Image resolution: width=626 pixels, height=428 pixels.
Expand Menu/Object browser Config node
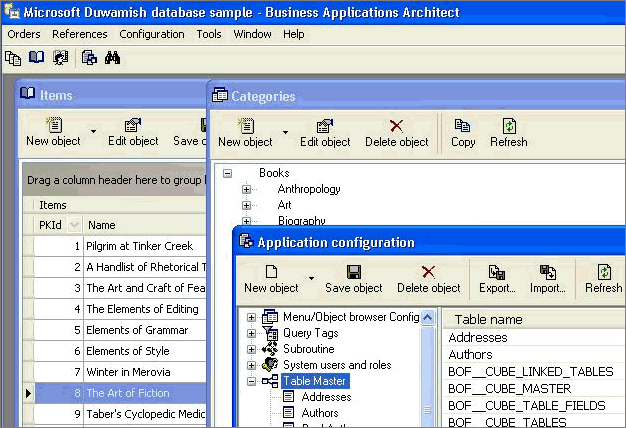click(x=251, y=317)
